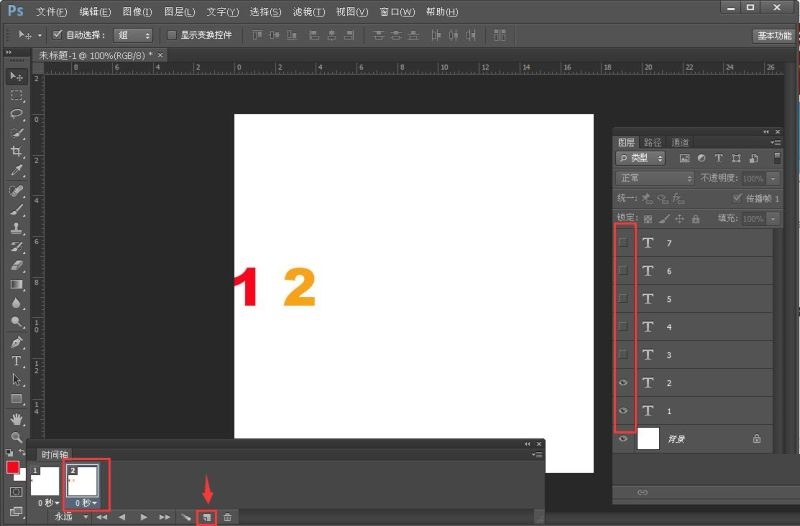The width and height of the screenshot is (800, 526).
Task: Enable the 显示变换控件 checkbox
Action: (171, 35)
